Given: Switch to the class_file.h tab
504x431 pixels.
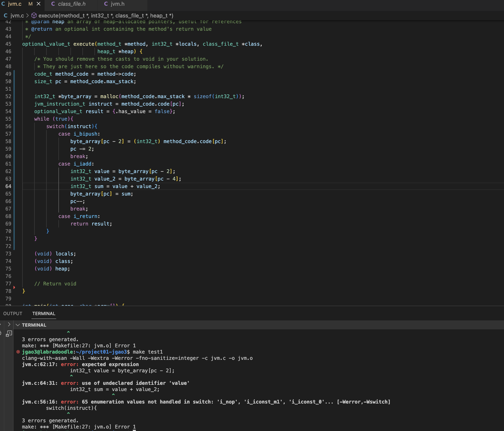Looking at the screenshot, I should (72, 4).
